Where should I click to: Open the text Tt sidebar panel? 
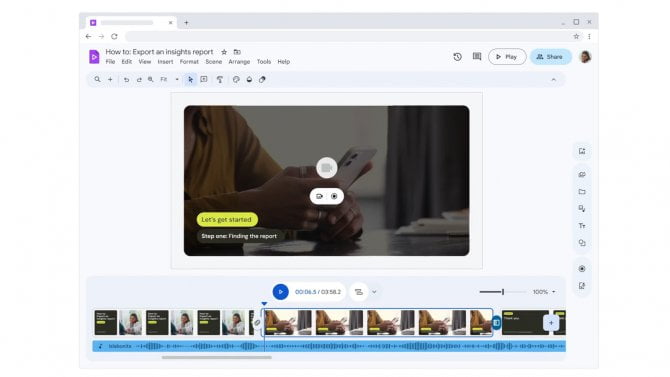click(582, 226)
